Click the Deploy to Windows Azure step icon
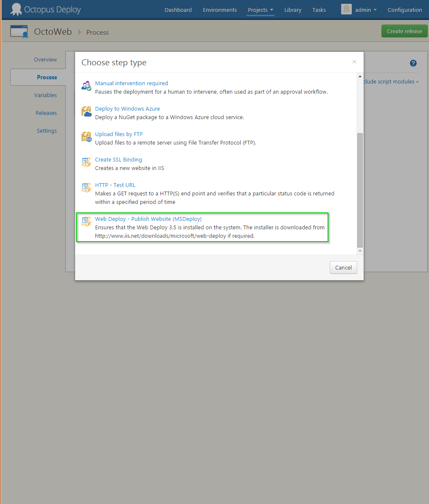The width and height of the screenshot is (429, 504). pyautogui.click(x=86, y=111)
